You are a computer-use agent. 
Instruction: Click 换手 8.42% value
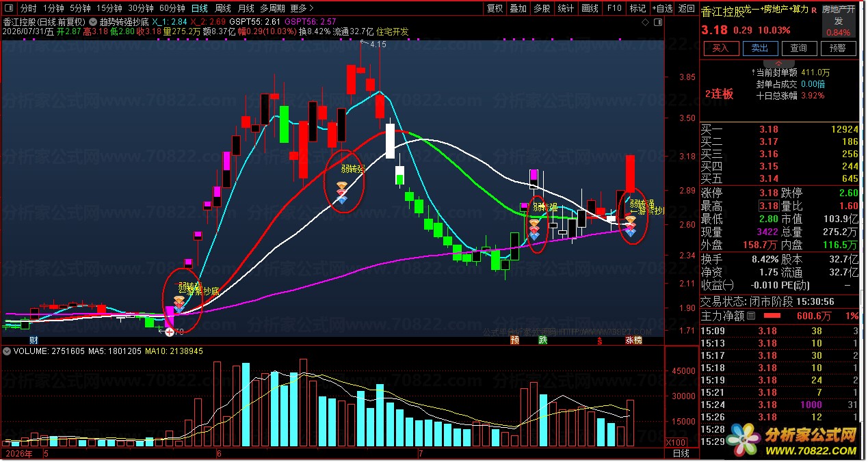pos(764,259)
